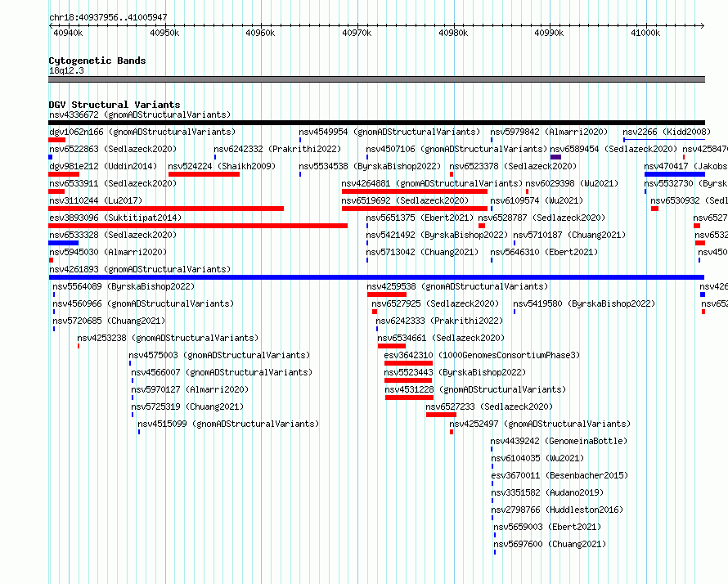Click esv3670011 Besenbacher2015 label
Image resolution: width=728 pixels, height=584 pixels.
tap(560, 475)
